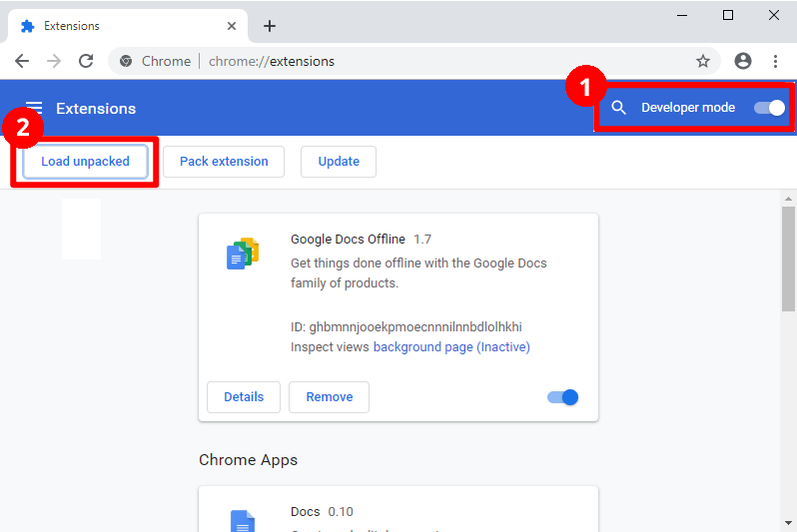Turn off the Developer mode toggle
The image size is (797, 532).
(769, 108)
